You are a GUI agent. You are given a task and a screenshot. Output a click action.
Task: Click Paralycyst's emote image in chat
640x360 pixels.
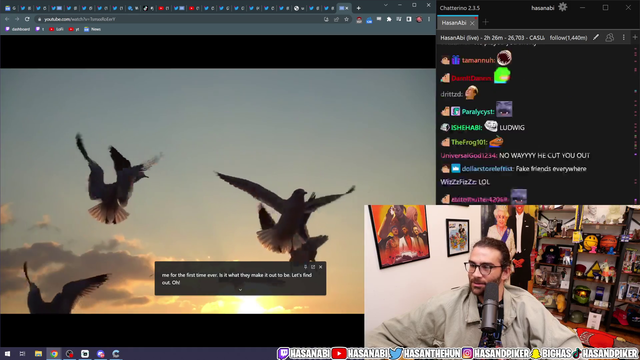(504, 109)
